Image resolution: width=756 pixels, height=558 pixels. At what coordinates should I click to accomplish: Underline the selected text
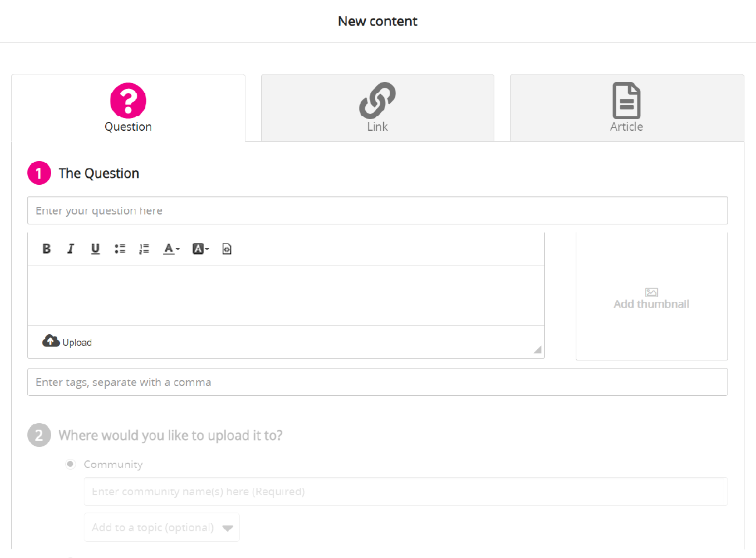point(95,249)
